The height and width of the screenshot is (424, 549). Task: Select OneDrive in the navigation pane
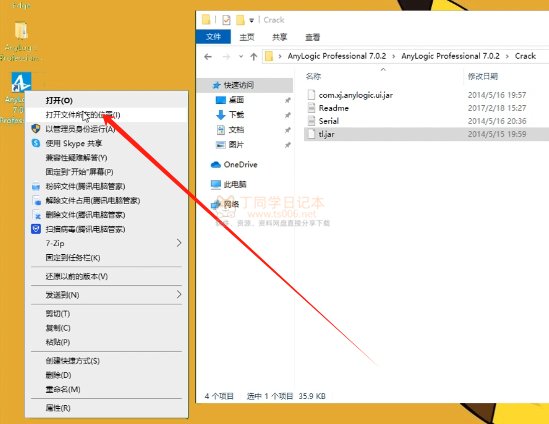pyautogui.click(x=240, y=165)
